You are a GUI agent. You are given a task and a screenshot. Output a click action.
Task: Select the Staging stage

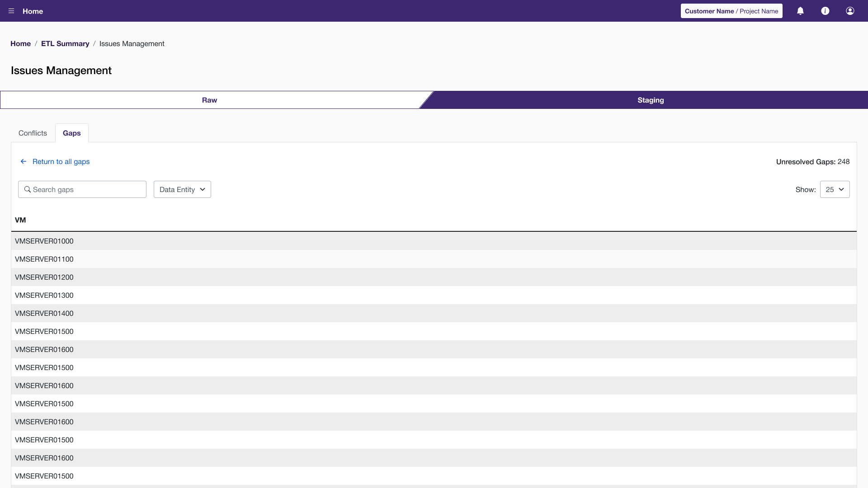click(651, 100)
